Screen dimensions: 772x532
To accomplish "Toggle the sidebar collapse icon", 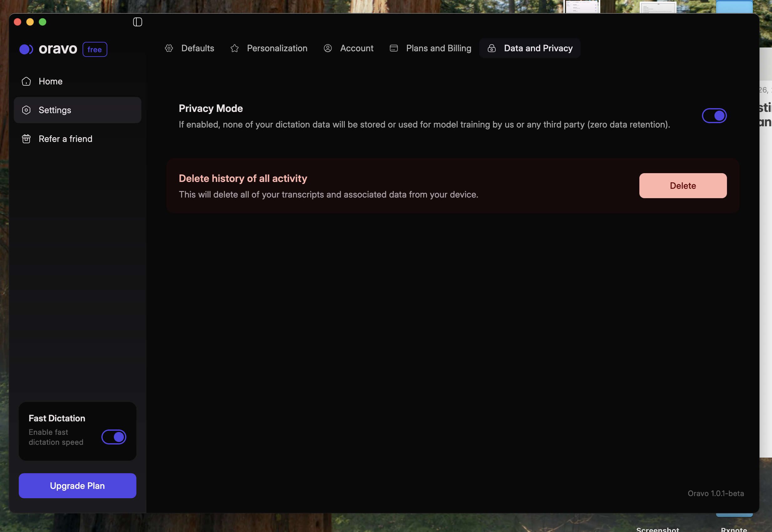I will pyautogui.click(x=137, y=22).
